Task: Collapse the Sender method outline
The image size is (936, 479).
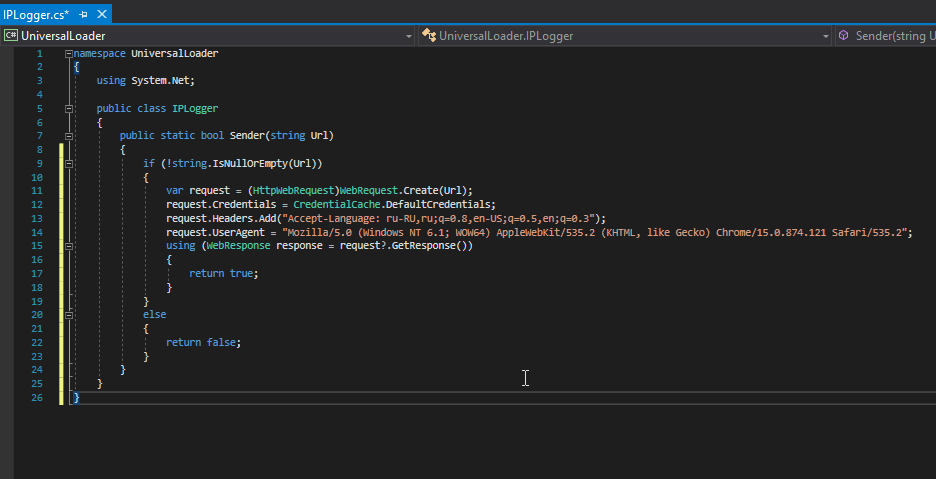Action: click(x=68, y=136)
